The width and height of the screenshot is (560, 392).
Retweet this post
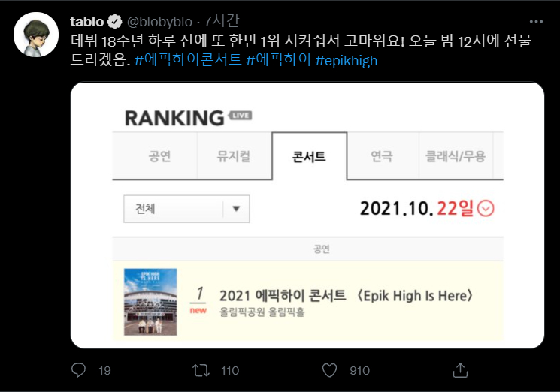coord(202,370)
